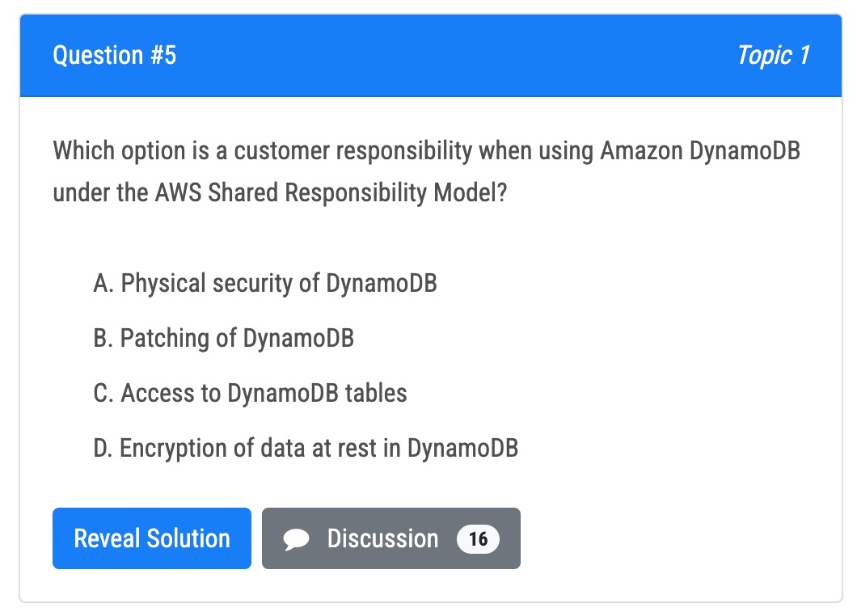The height and width of the screenshot is (616, 857).
Task: Click the letter B option marker
Action: point(102,338)
